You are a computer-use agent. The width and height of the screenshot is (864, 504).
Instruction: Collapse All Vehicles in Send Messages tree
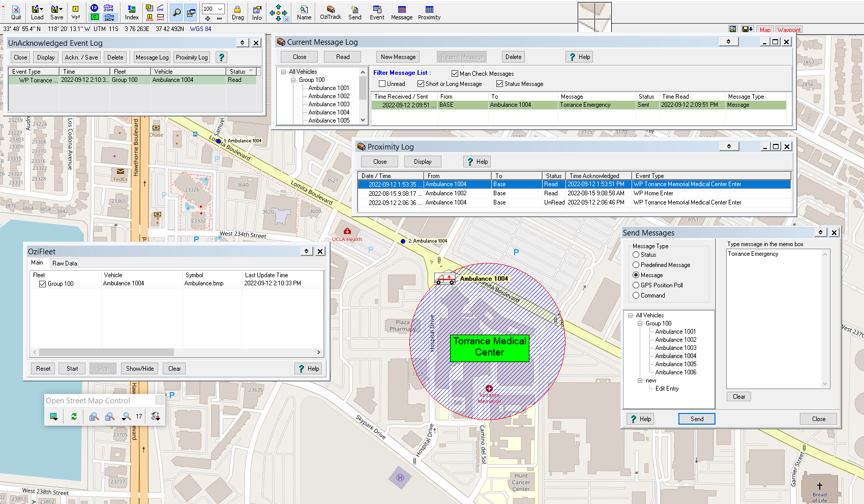coord(630,315)
